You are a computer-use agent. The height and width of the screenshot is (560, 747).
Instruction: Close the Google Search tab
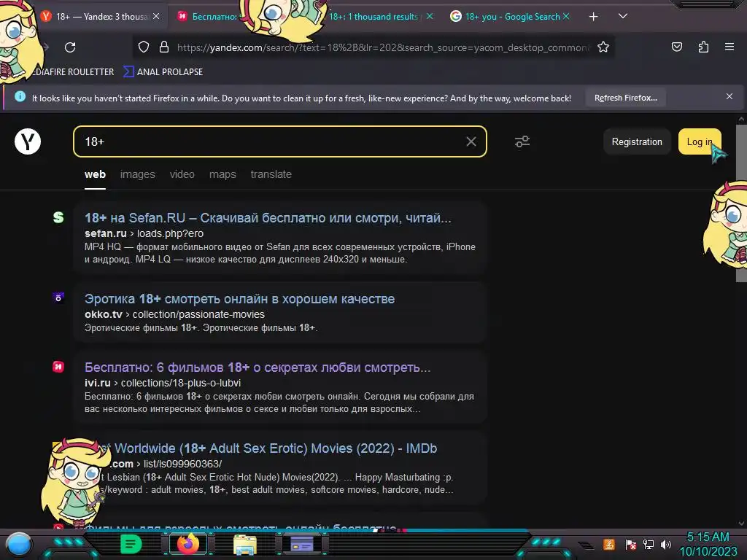pos(566,16)
